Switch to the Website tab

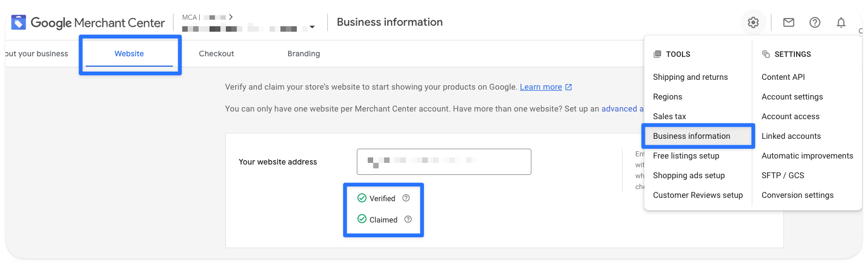[x=129, y=54]
